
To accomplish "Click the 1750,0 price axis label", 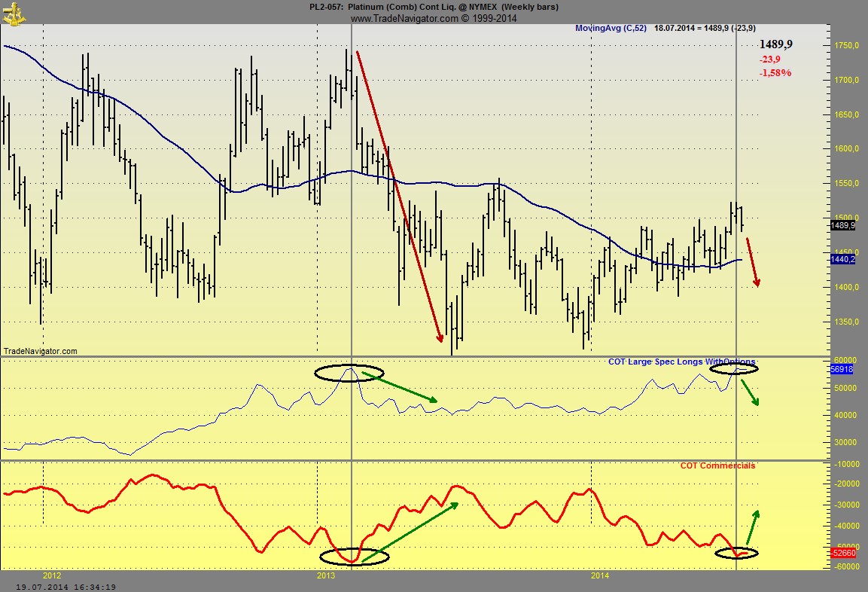I will (x=846, y=46).
